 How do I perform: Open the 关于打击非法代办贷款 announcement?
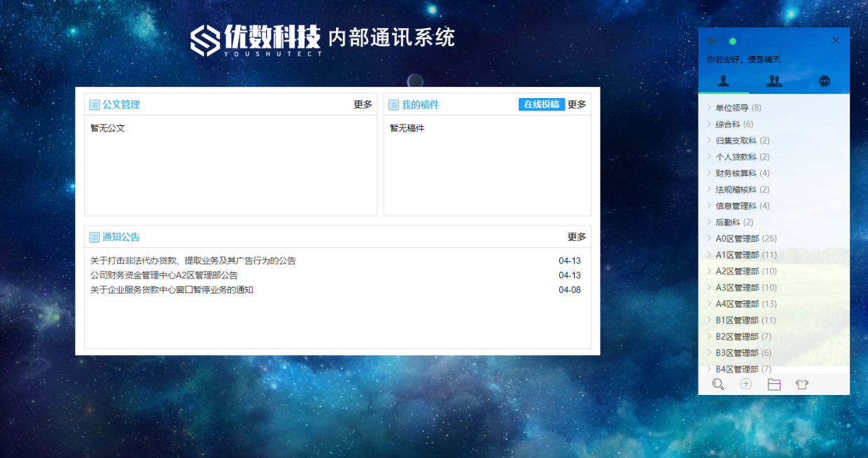193,261
